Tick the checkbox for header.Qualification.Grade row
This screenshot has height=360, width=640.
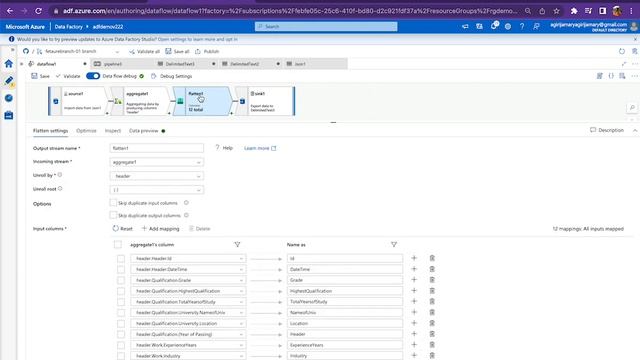(121, 280)
